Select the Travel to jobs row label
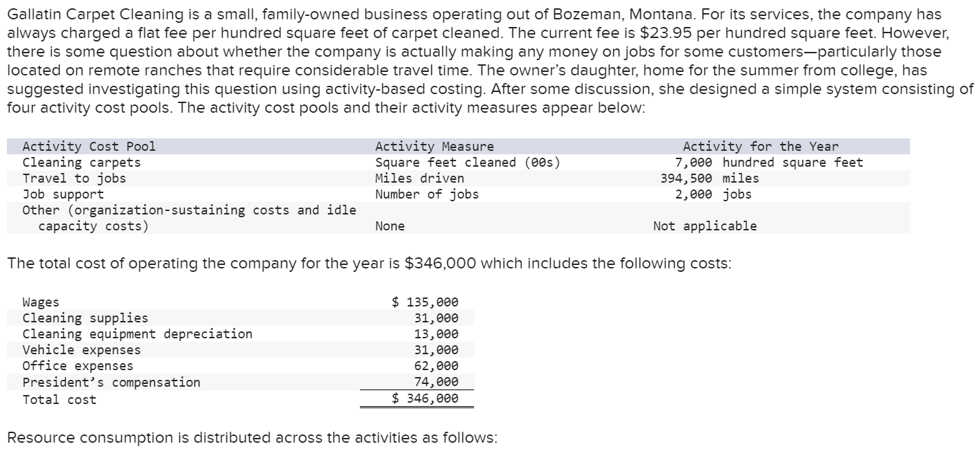 (75, 178)
